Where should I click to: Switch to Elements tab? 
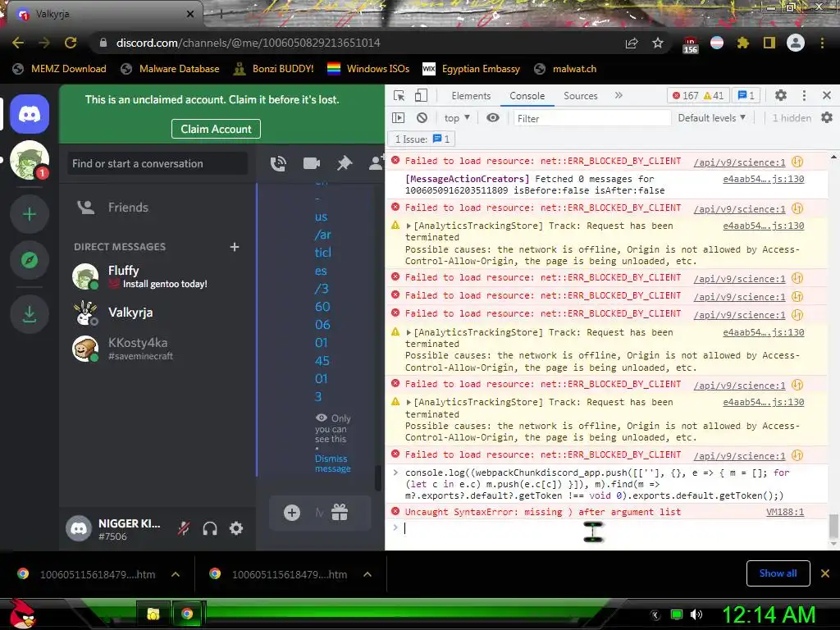[471, 95]
